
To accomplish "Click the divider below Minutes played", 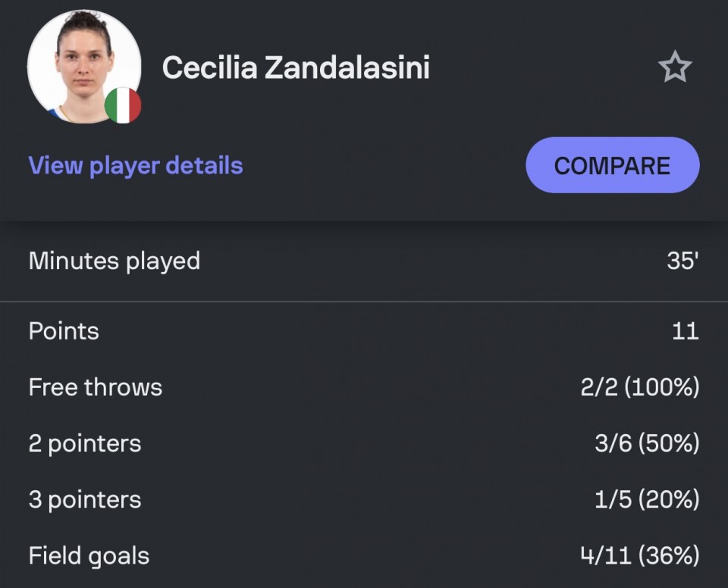I will [x=364, y=302].
